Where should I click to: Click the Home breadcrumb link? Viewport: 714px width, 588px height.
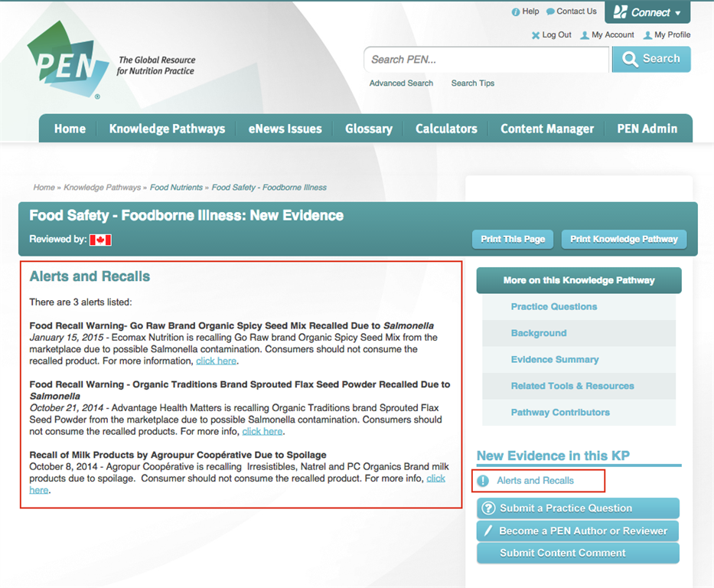point(44,187)
